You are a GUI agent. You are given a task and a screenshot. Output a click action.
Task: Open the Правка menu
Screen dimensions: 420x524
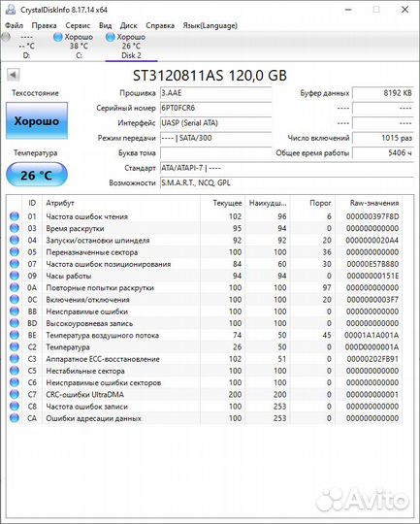coord(44,25)
